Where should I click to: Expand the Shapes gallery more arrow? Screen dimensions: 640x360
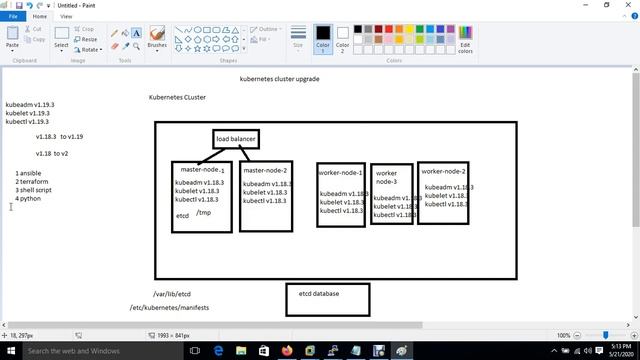(244, 49)
